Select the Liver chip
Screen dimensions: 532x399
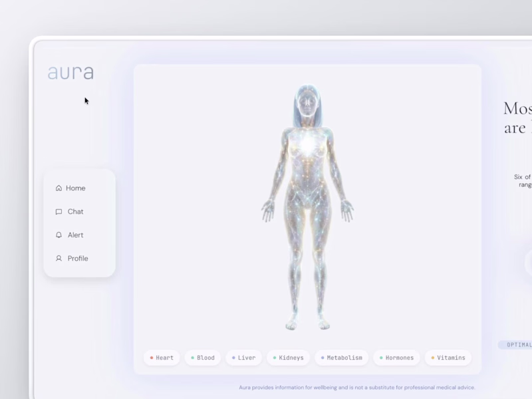pyautogui.click(x=243, y=358)
